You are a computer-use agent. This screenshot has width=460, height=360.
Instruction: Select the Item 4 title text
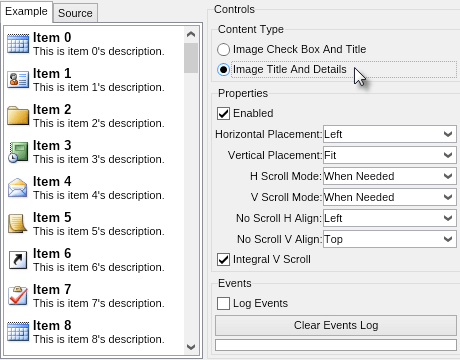click(52, 181)
